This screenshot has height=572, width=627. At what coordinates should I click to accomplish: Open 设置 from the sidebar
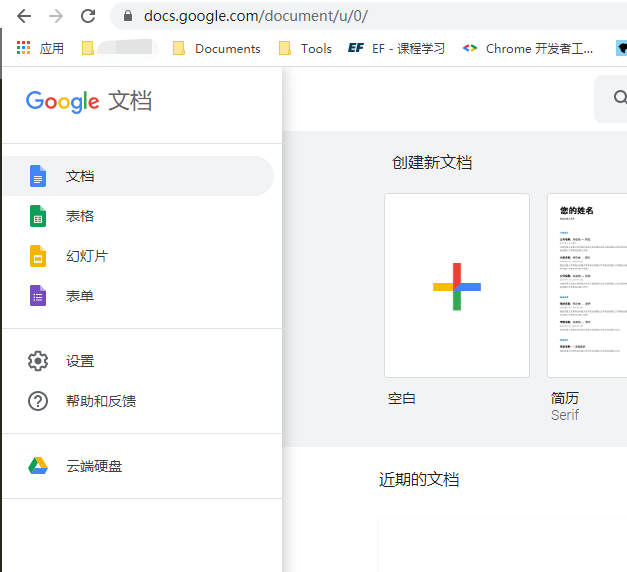click(138, 361)
